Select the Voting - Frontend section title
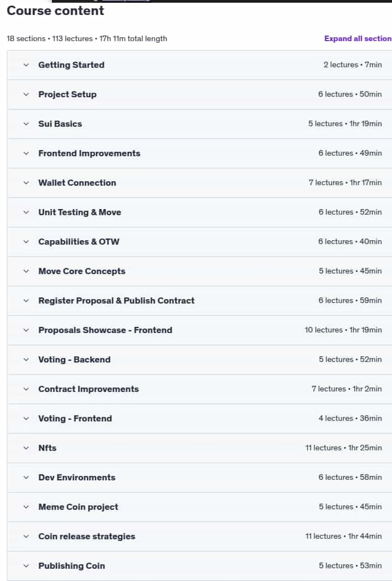Screen dimensions: 392x581 (x=75, y=418)
